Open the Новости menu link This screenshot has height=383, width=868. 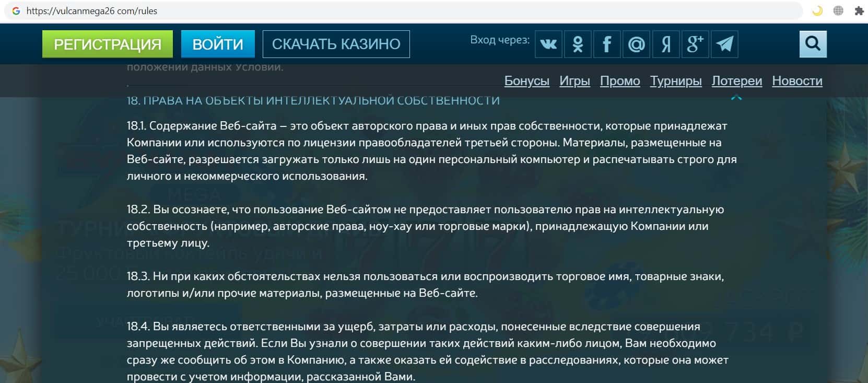[797, 81]
